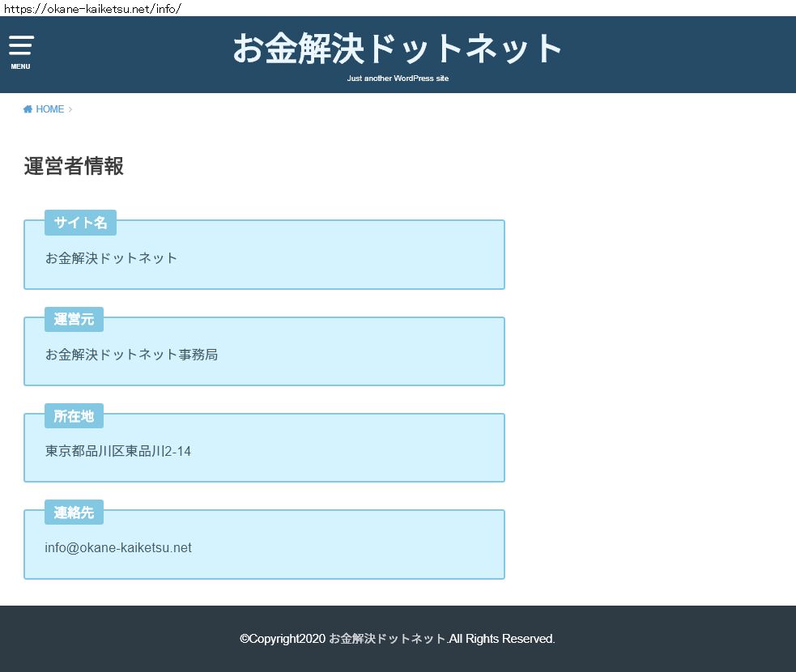Click the サイト名 label tag
The image size is (796, 672).
point(80,223)
